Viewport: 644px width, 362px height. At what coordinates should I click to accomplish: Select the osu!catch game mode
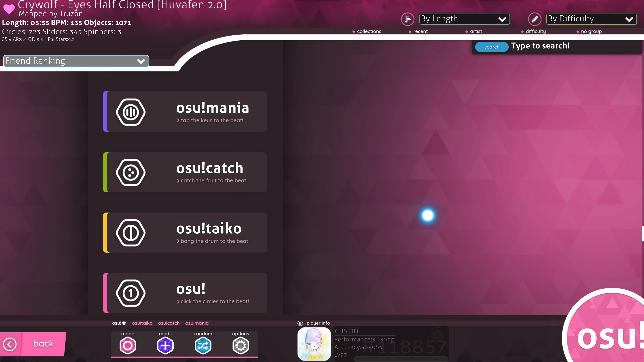pos(185,172)
